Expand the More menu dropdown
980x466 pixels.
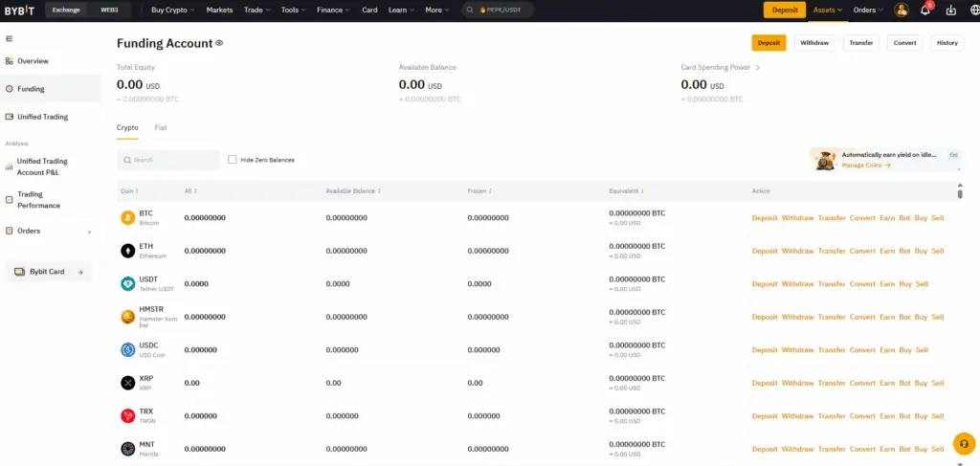point(437,10)
